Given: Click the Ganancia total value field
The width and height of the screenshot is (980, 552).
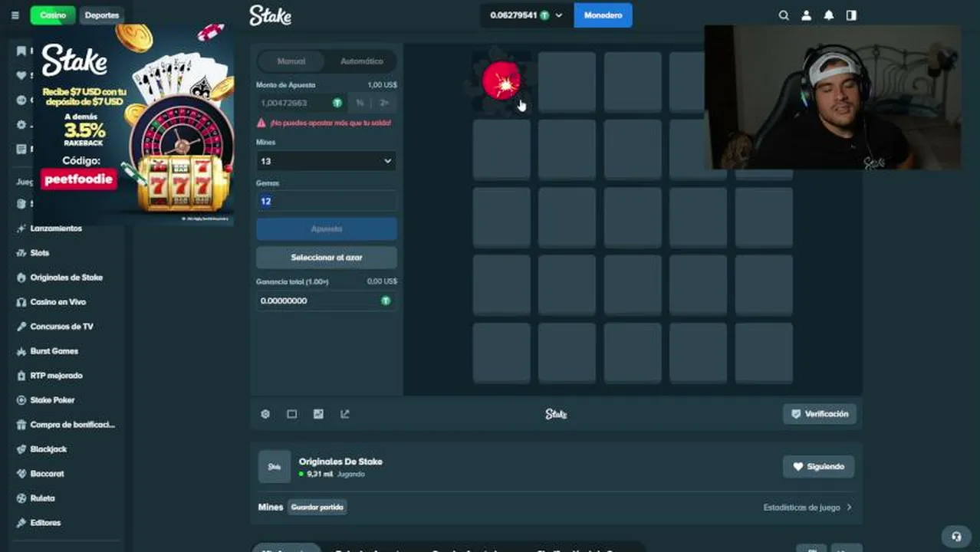Looking at the screenshot, I should pos(327,301).
